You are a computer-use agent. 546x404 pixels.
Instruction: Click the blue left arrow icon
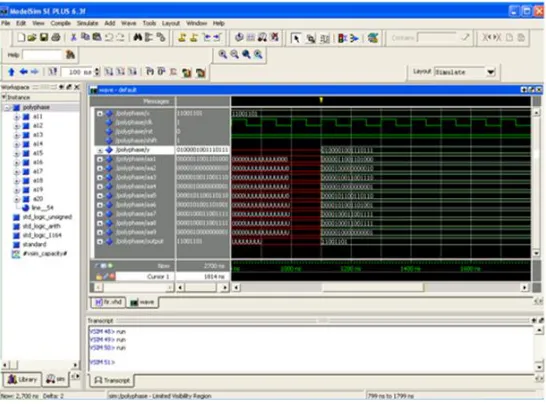23,72
